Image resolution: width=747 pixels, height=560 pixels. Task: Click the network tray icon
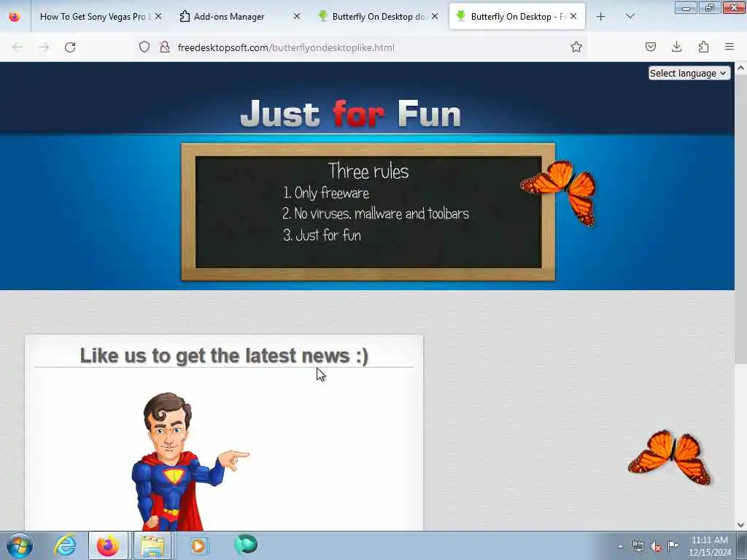(638, 547)
